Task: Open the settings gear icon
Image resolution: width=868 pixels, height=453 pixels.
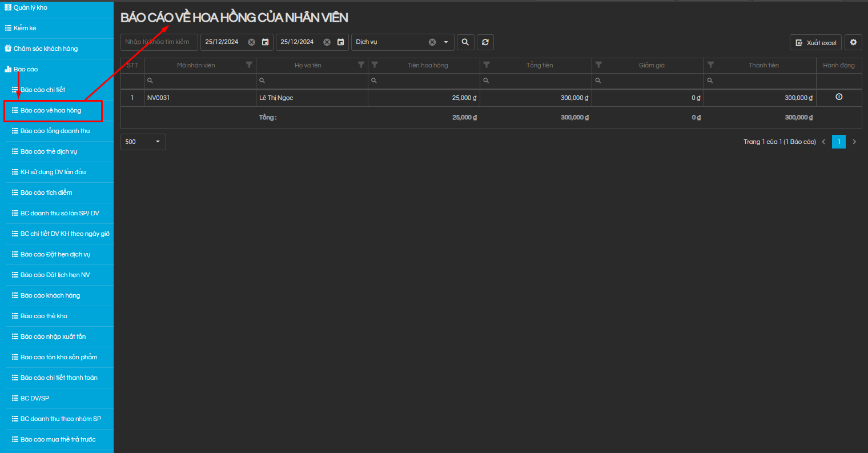Action: click(853, 42)
